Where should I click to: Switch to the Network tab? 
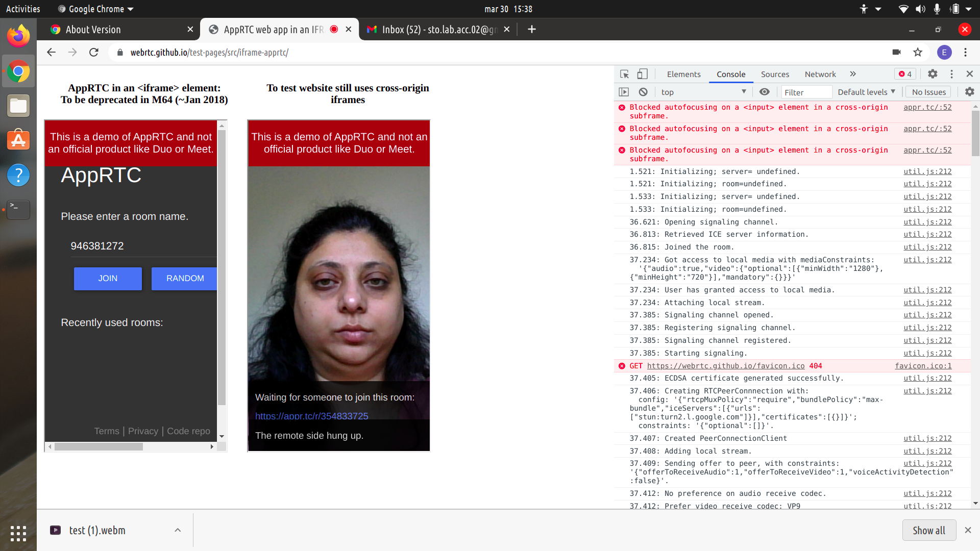820,74
